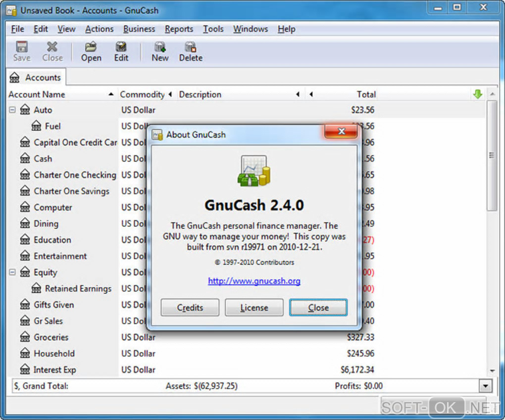This screenshot has height=420, width=505.
Task: Click the Total column header arrow
Action: pyautogui.click(x=311, y=95)
